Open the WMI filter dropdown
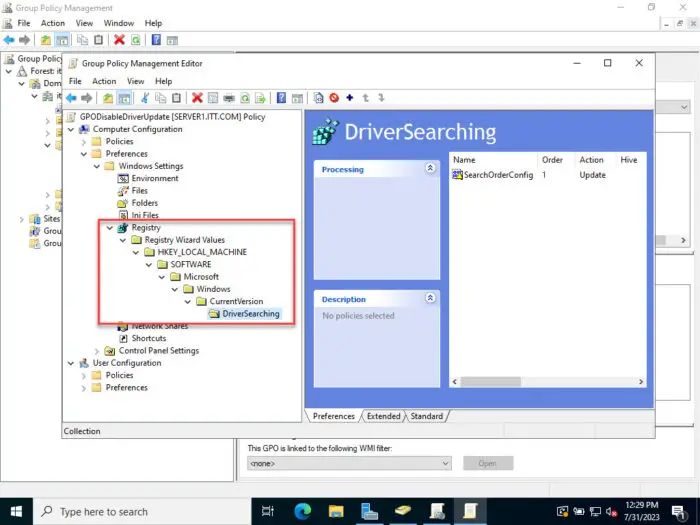This screenshot has height=525, width=700. (446, 463)
